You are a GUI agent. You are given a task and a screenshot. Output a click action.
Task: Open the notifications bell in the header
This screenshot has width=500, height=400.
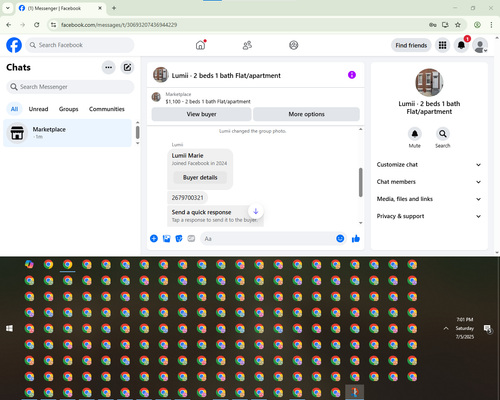coord(461,45)
